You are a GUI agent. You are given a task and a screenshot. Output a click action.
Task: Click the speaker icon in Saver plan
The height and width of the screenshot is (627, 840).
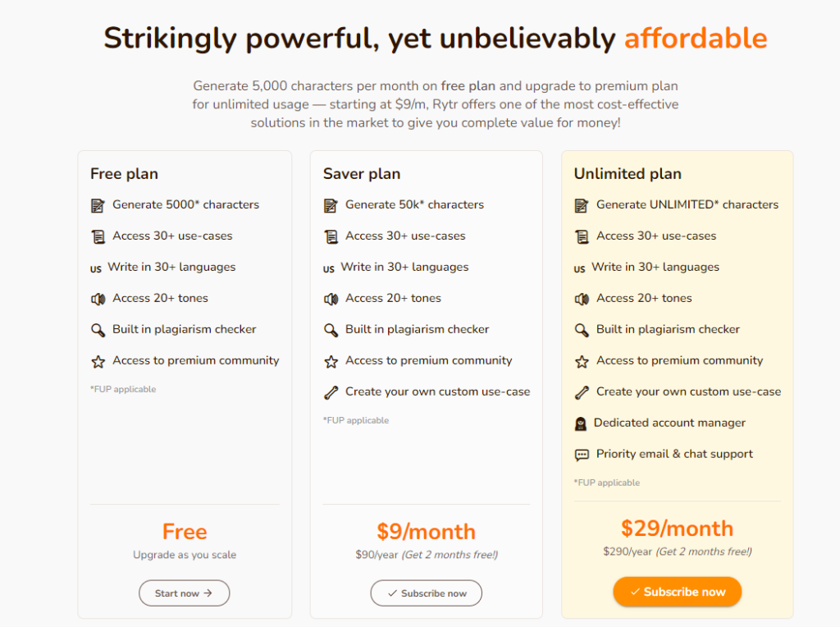pyautogui.click(x=331, y=299)
